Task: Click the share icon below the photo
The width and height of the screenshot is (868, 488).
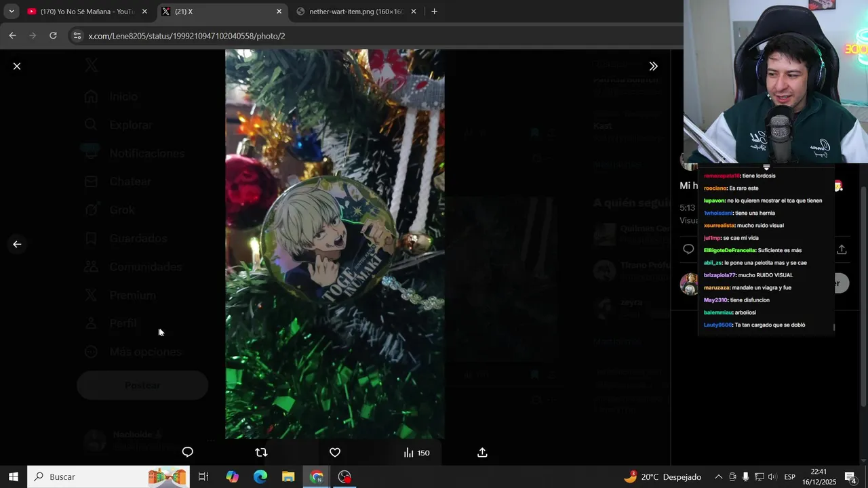Action: point(482,453)
